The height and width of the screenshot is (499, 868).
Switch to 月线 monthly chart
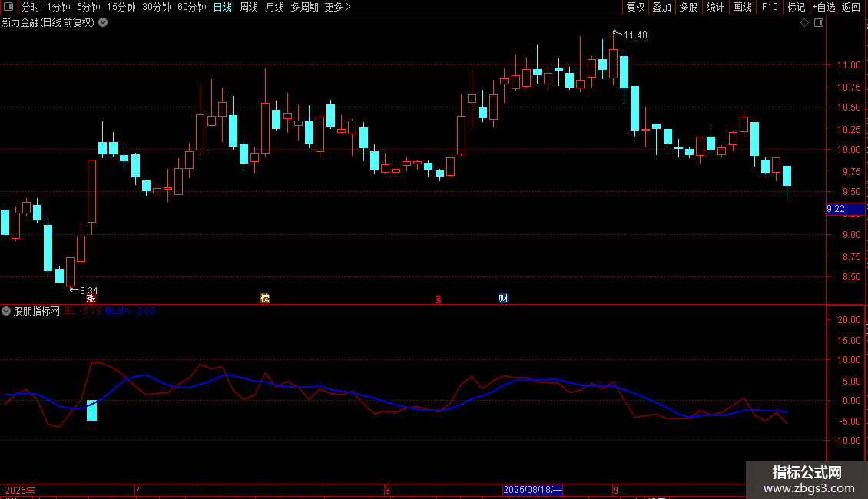point(274,7)
